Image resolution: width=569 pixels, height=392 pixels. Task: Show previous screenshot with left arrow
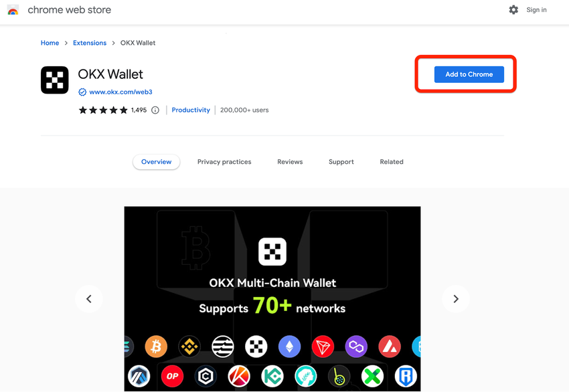tap(89, 299)
